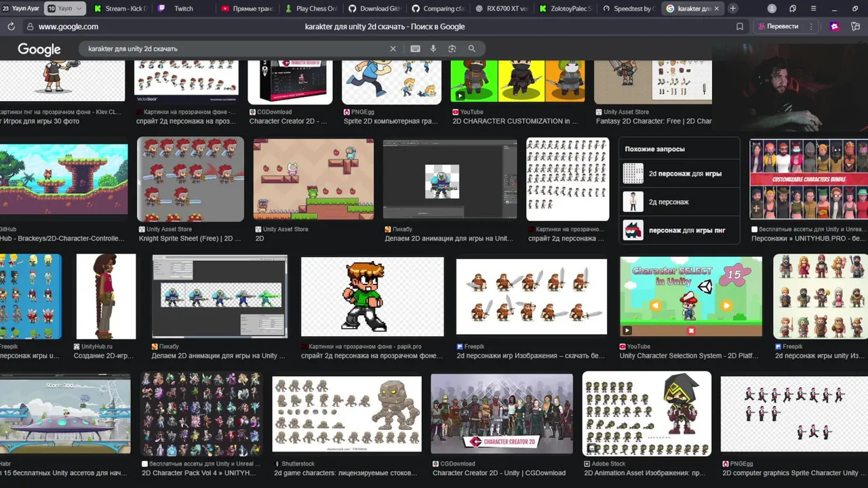Click the Создание 2D-игр UnityHub.ru caption
The width and height of the screenshot is (868, 488).
[104, 356]
